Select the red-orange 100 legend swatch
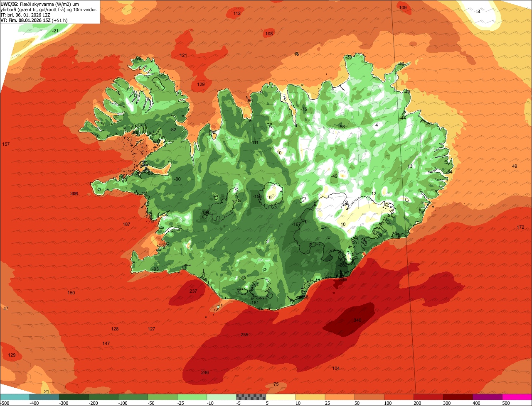 399,397
